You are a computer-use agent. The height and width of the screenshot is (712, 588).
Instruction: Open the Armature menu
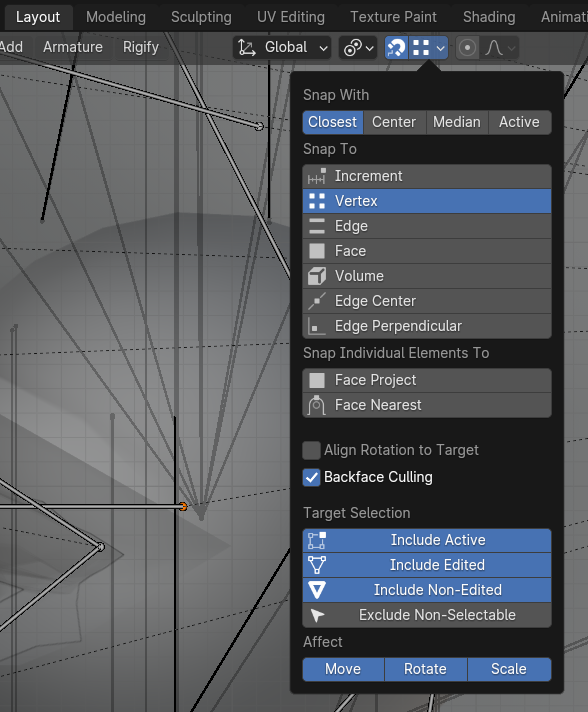point(73,47)
